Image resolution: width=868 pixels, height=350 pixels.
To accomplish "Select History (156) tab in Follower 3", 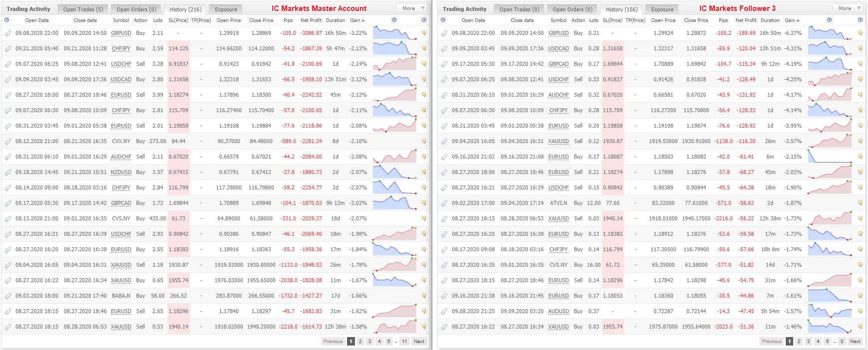I will point(621,9).
